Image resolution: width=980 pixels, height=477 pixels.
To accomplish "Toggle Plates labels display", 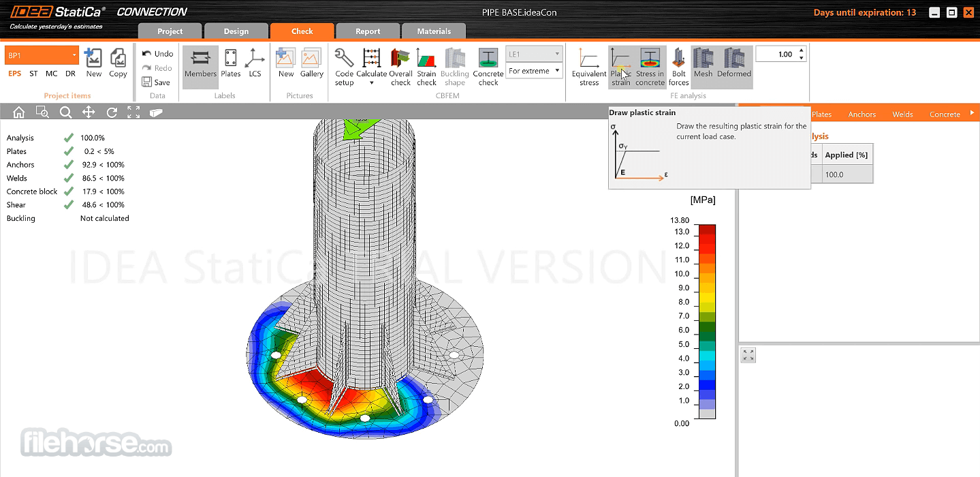I will (x=231, y=63).
